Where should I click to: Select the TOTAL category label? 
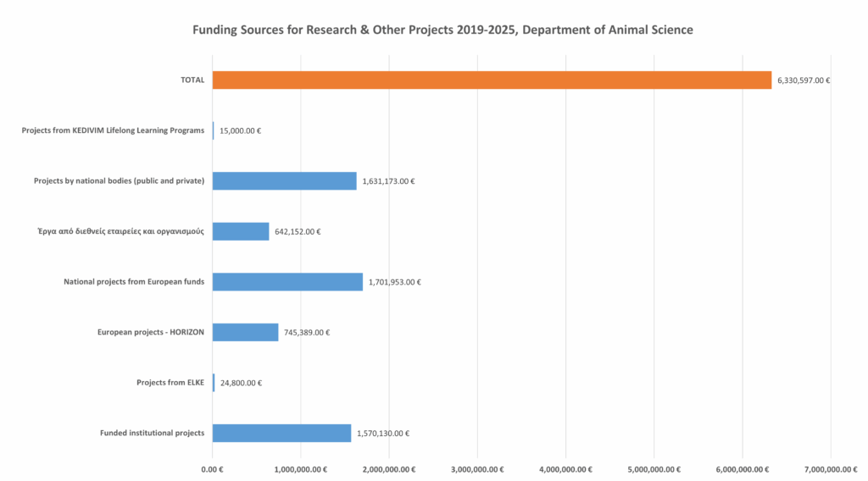click(192, 80)
